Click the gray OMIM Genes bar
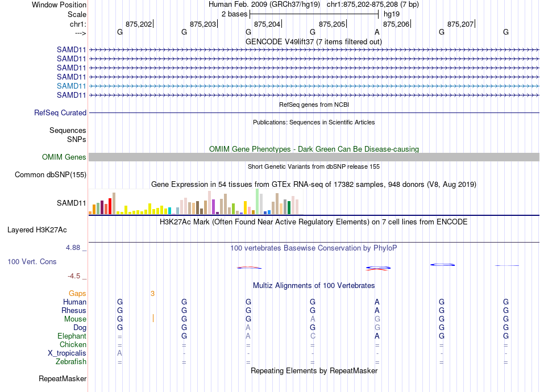540x392 pixels. 314,157
